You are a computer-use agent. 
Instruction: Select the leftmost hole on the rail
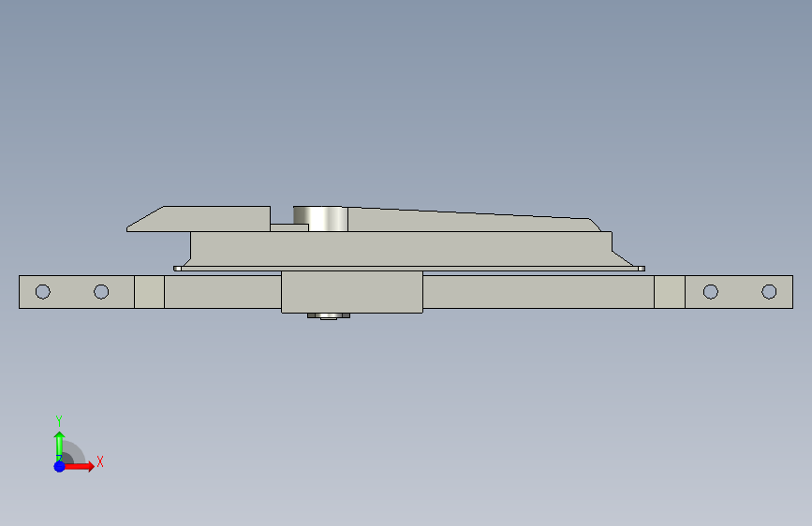pyautogui.click(x=43, y=292)
